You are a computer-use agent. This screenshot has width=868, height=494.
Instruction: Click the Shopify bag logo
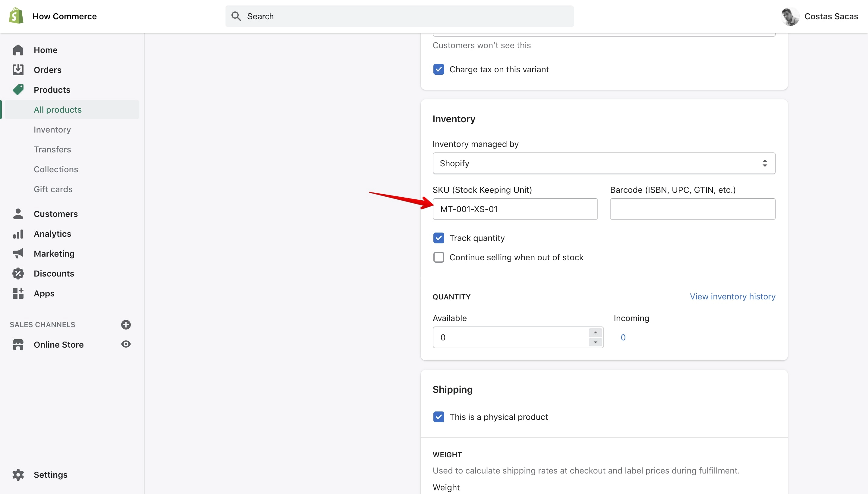pos(16,16)
